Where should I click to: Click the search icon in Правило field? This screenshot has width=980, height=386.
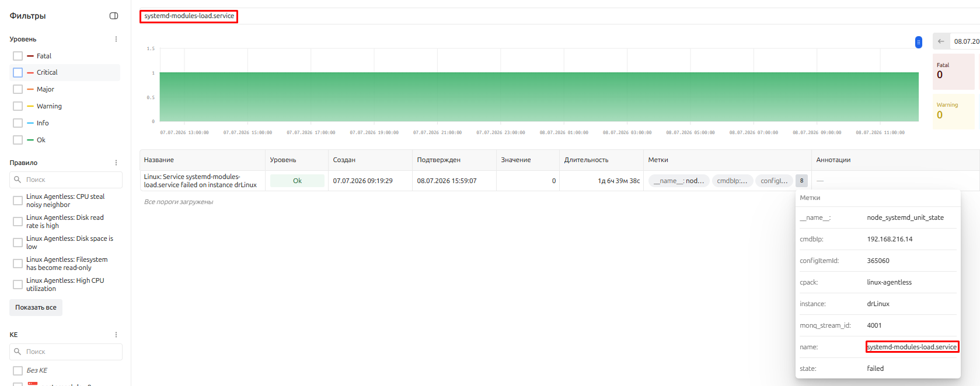click(x=18, y=180)
